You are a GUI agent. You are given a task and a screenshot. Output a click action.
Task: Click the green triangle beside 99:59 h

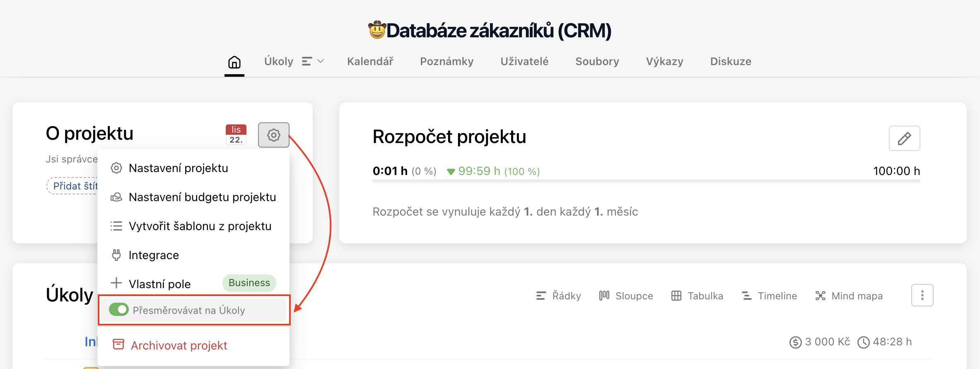[451, 172]
